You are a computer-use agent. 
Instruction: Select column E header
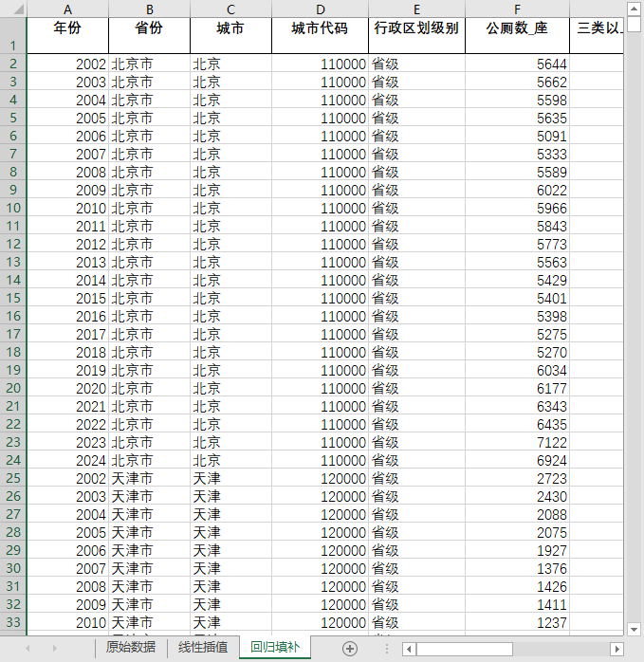point(416,9)
